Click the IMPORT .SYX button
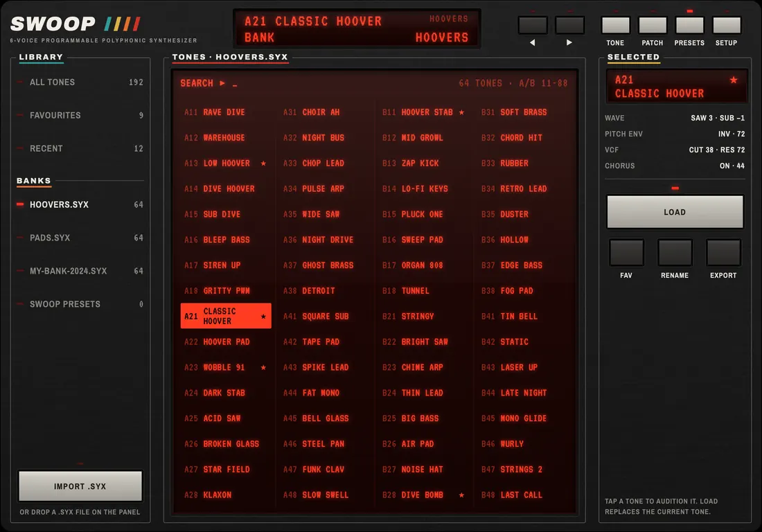 click(x=80, y=486)
